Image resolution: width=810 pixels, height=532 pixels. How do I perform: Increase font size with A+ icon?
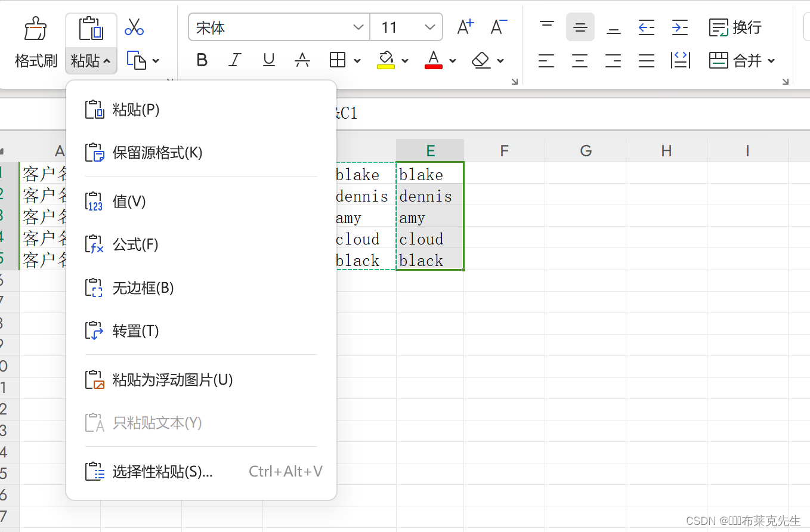click(x=465, y=27)
